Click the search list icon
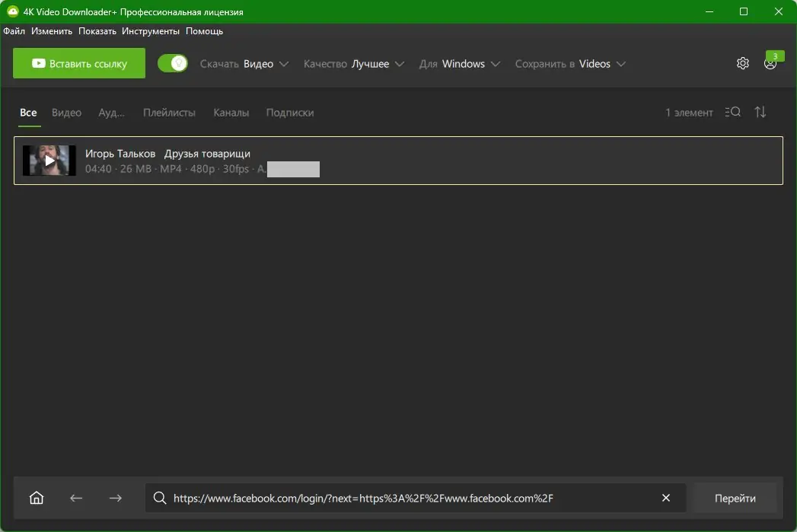The height and width of the screenshot is (532, 797). (x=733, y=112)
